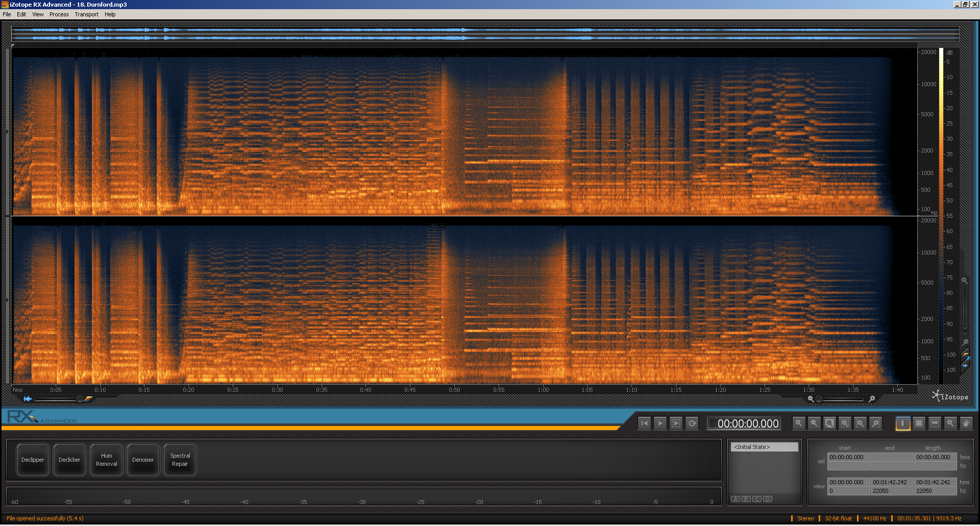Open the Process menu
980x526 pixels.
(59, 14)
